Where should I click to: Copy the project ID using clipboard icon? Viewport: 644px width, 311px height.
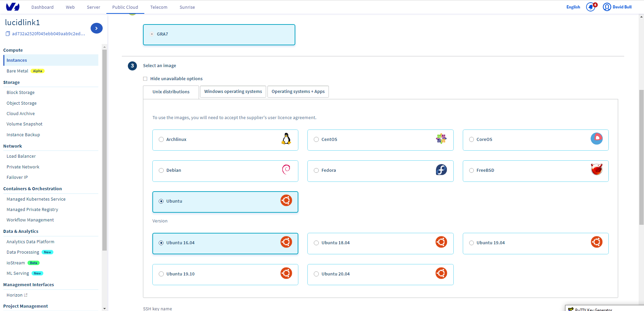click(x=8, y=34)
